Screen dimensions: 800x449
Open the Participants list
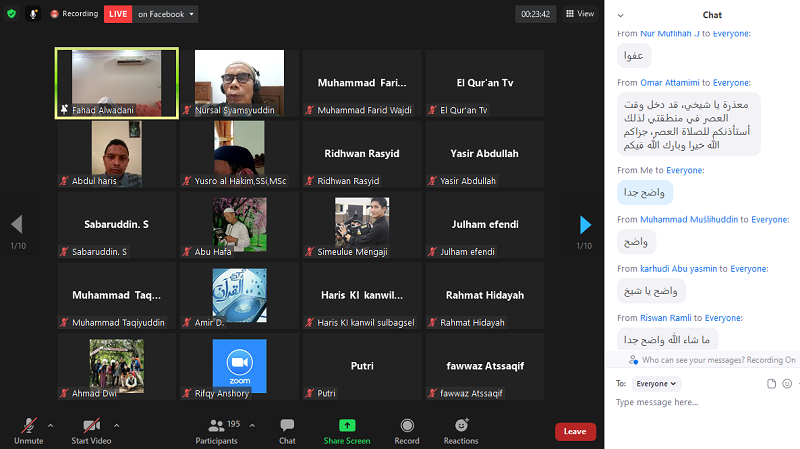217,431
